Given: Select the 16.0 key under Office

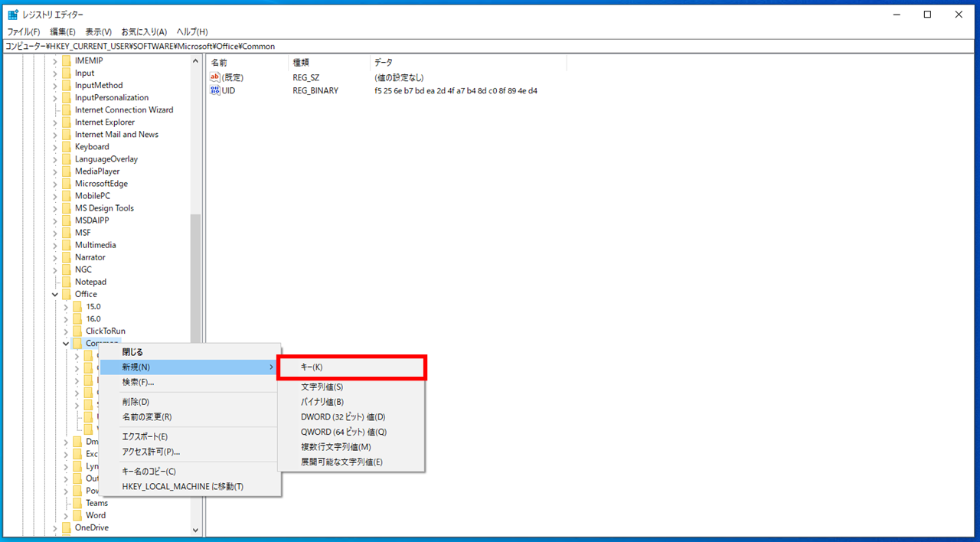Looking at the screenshot, I should (x=93, y=318).
